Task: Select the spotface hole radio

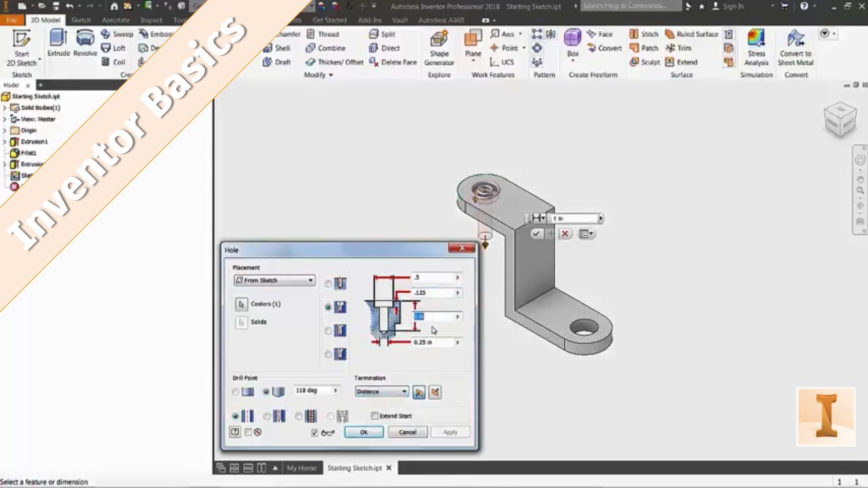Action: pos(329,331)
